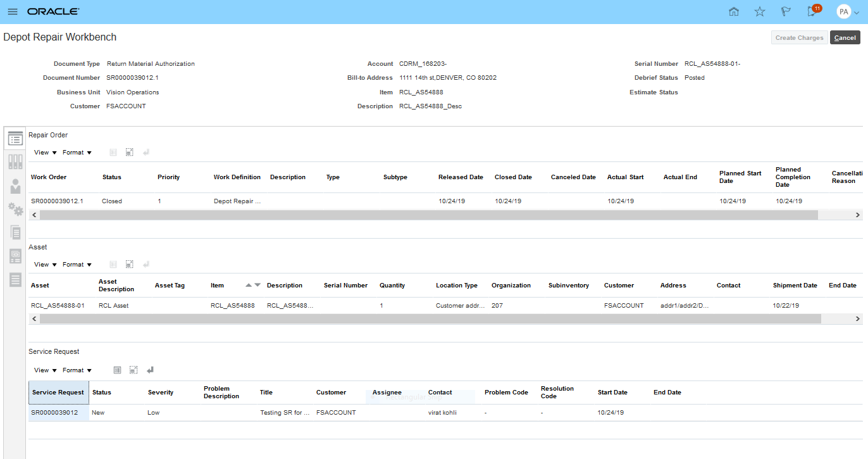Click the Cancel button
868x459 pixels.
click(845, 38)
